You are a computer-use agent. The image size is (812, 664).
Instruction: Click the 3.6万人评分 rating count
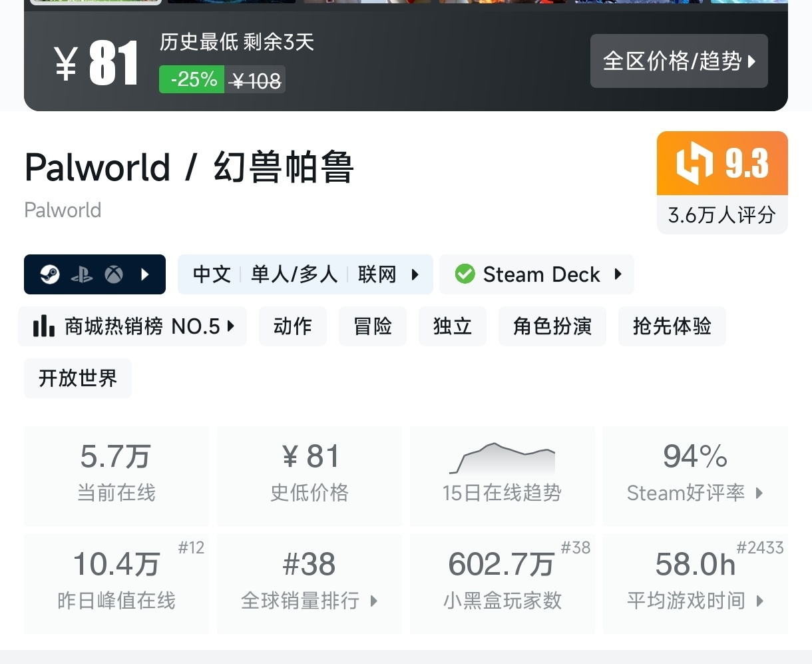[722, 215]
